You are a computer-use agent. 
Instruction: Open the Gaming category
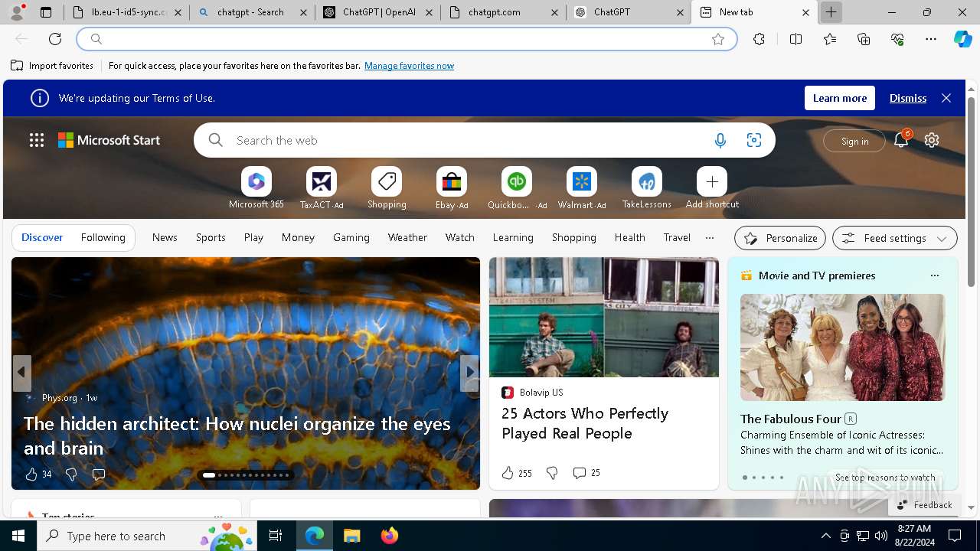351,238
